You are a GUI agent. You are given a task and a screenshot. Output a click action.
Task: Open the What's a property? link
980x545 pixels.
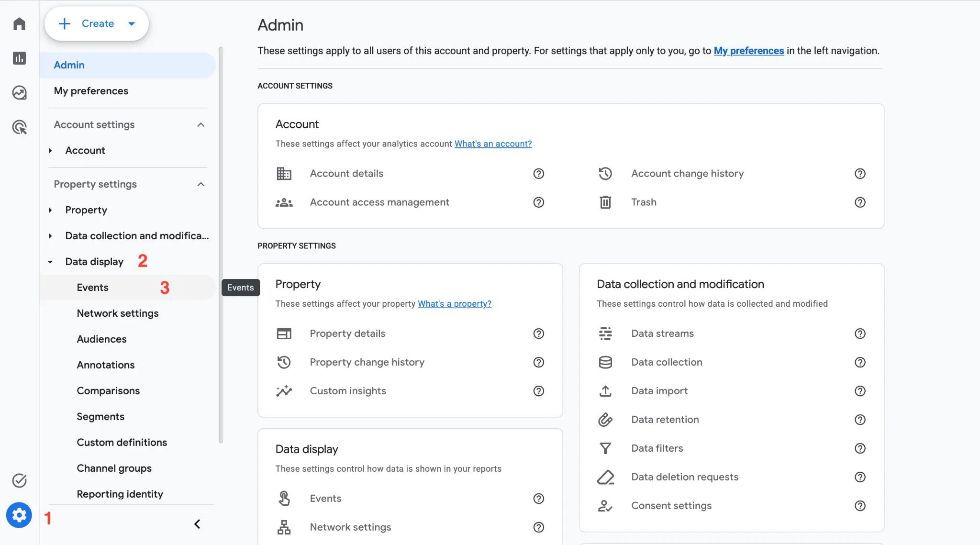(x=455, y=304)
